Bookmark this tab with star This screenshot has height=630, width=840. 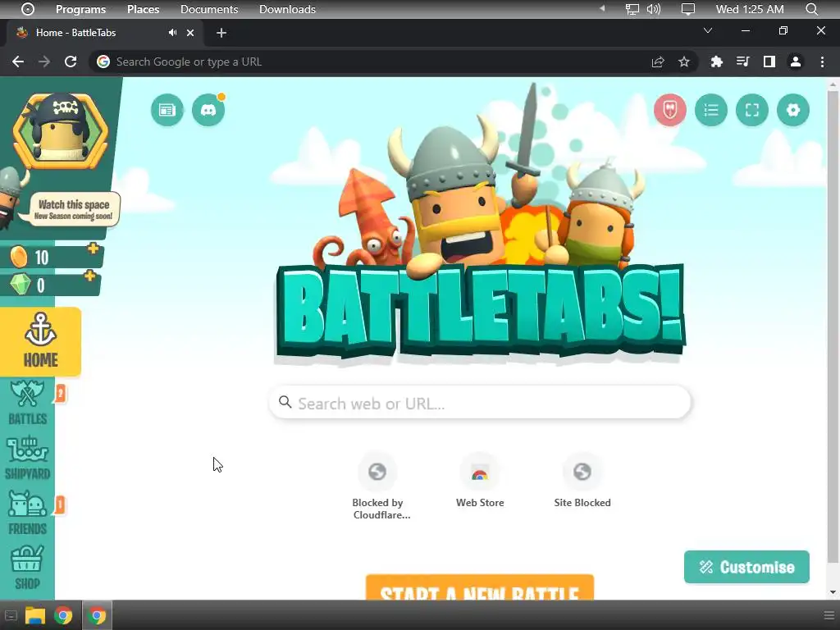point(684,62)
